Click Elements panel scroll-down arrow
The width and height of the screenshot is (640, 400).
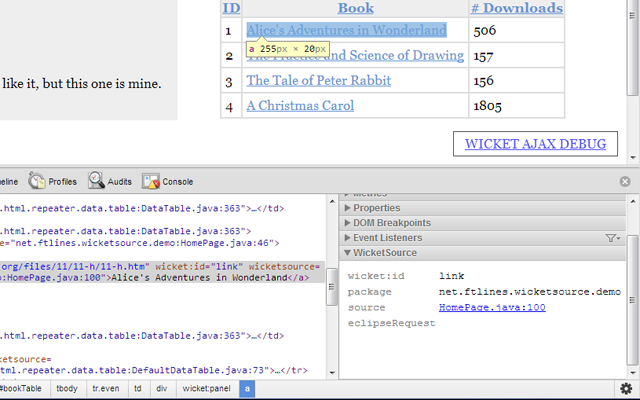pyautogui.click(x=332, y=373)
